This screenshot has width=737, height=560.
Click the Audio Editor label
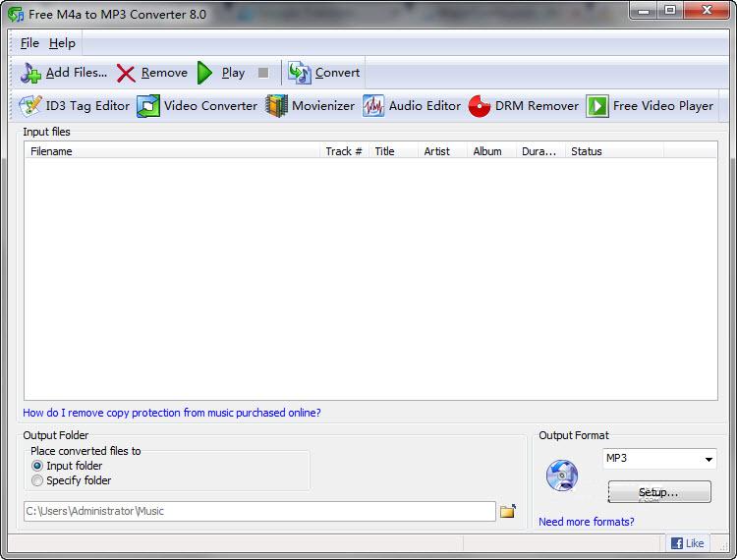(x=425, y=106)
